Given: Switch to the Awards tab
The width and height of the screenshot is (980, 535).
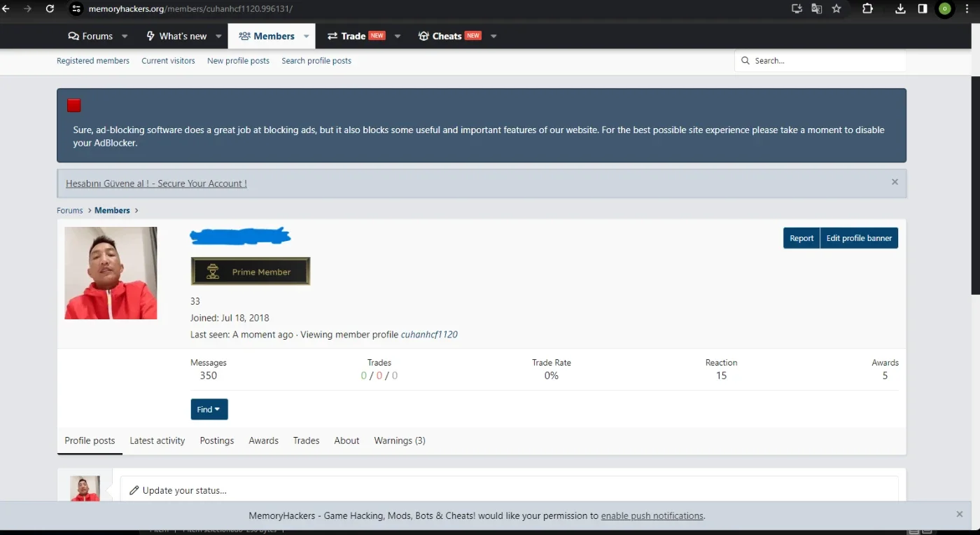Looking at the screenshot, I should click(x=264, y=440).
